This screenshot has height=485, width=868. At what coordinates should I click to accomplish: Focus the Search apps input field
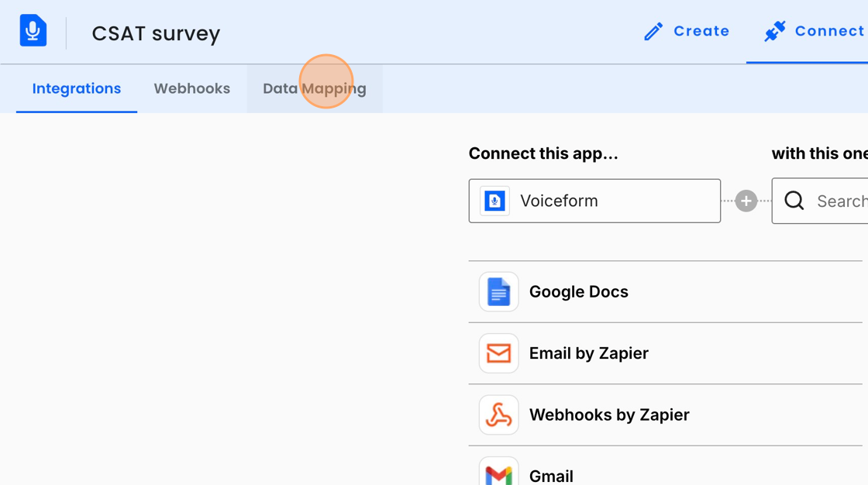820,201
